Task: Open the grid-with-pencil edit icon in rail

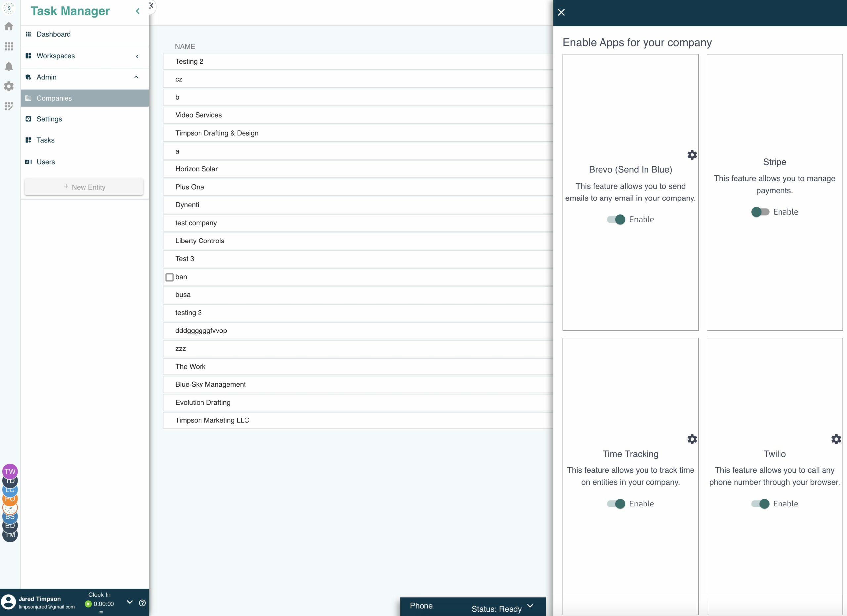Action: (9, 107)
